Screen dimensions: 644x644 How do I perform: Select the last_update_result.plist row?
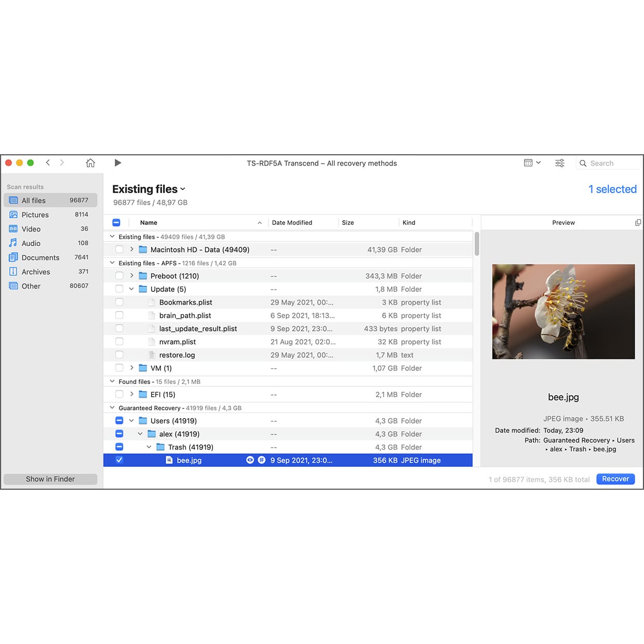coord(288,329)
